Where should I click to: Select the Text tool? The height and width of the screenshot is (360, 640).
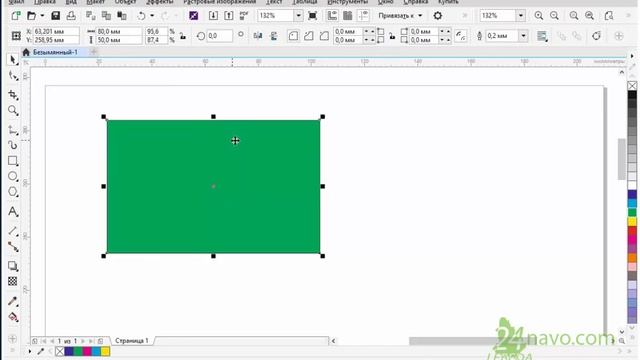13,211
